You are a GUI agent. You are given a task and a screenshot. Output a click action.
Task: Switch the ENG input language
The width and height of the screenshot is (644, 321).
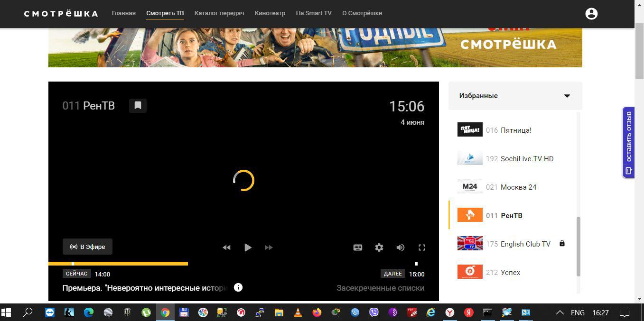tap(578, 312)
